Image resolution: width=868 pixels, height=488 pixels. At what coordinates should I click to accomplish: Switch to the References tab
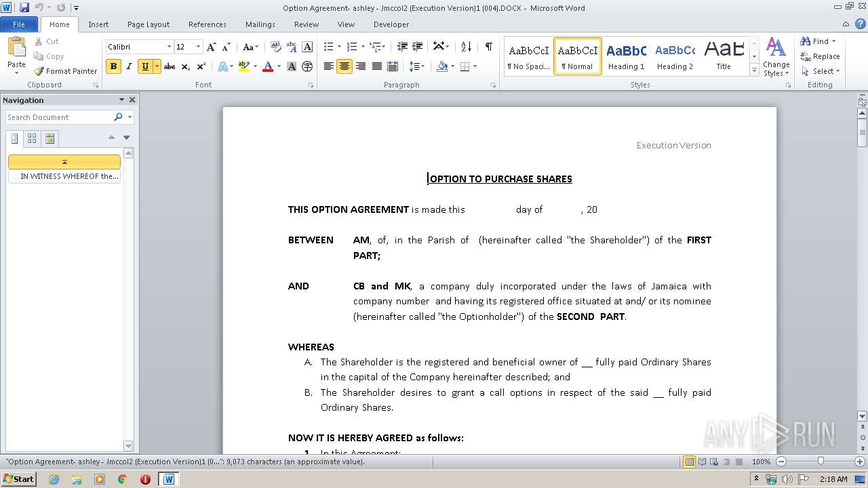(208, 24)
